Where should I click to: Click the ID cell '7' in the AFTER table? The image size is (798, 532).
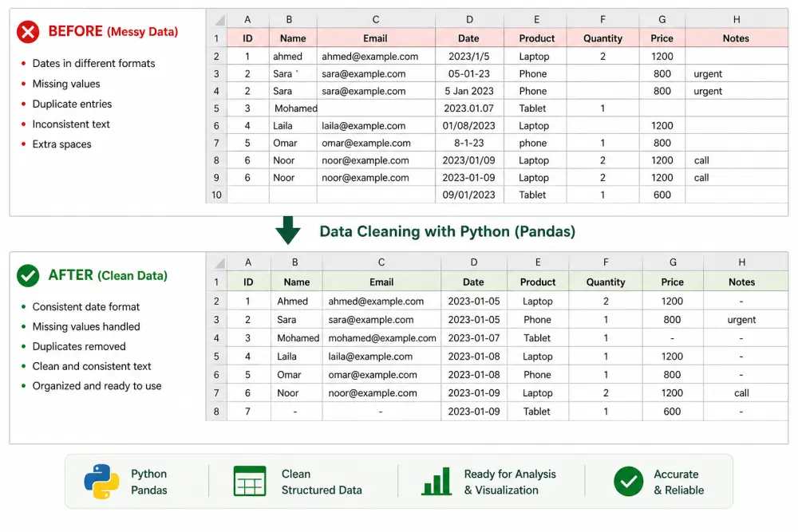248,411
